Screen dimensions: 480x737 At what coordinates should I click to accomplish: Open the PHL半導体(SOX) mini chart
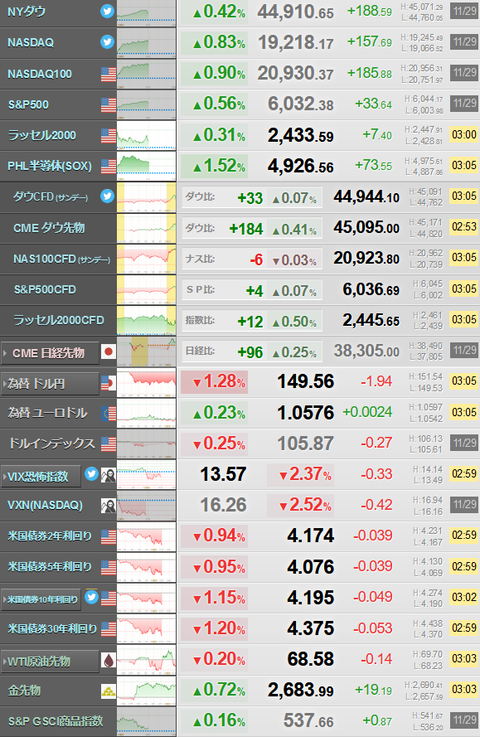tap(146, 166)
